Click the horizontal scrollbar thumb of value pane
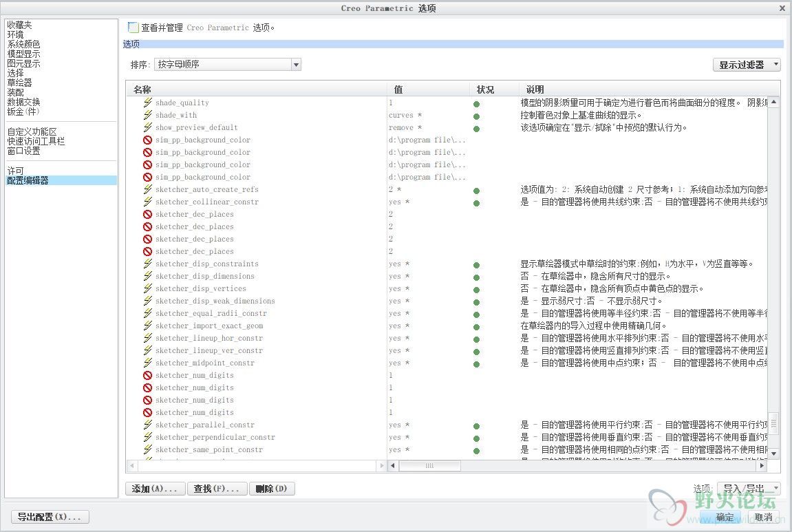 430,466
